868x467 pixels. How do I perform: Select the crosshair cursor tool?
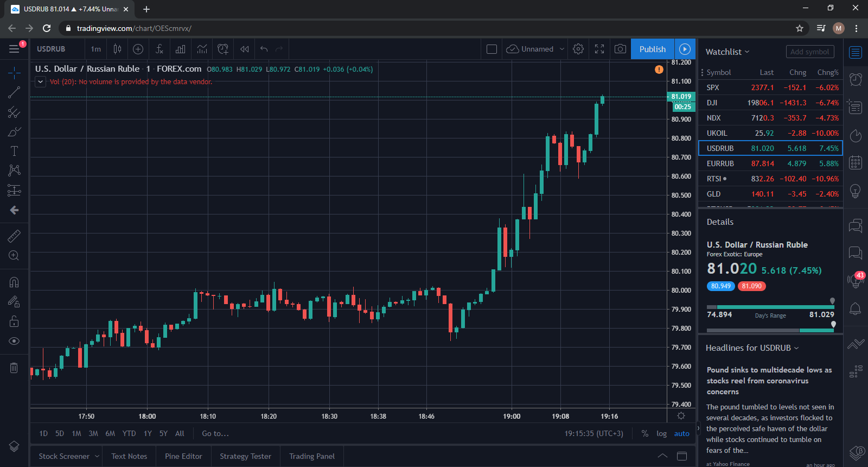click(14, 72)
